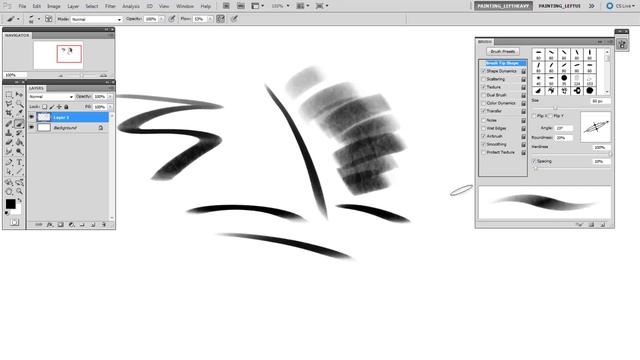Switch to PAINTING_LEFTUSE workspace
Screen dimensions: 640x360
tap(559, 6)
